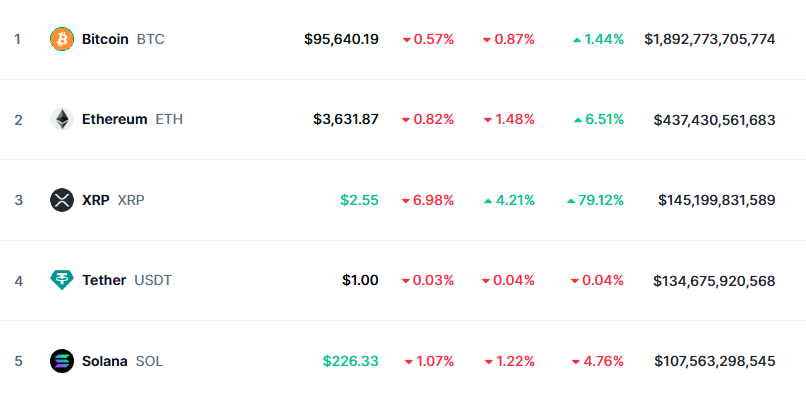The width and height of the screenshot is (806, 400).
Task: Click the Bitcoin orange coin icon
Action: pos(62,40)
